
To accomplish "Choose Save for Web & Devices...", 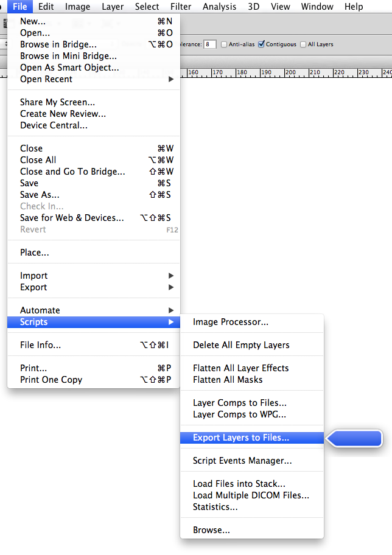I will pyautogui.click(x=94, y=218).
